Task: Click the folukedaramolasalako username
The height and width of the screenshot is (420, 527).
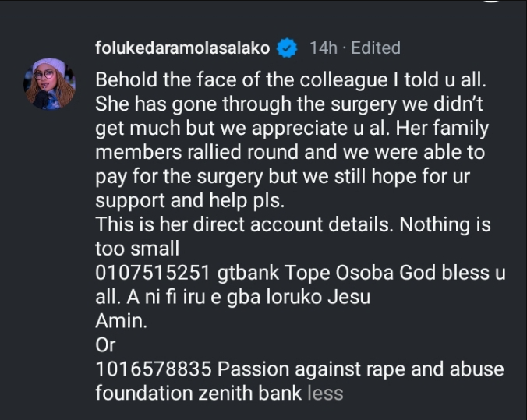Action: tap(182, 48)
